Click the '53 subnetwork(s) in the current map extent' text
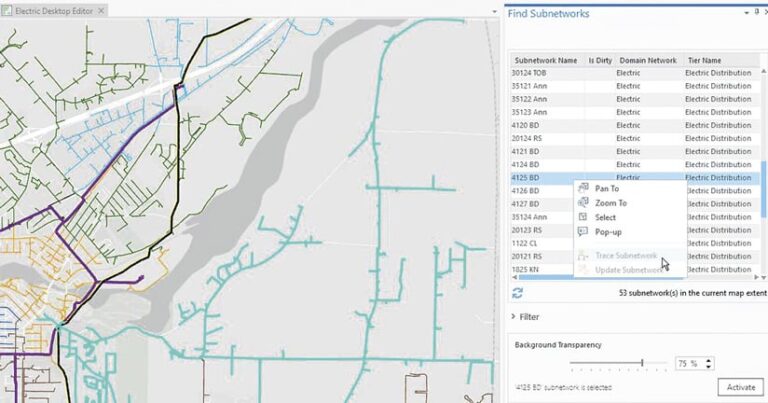Screen dimensions: 768x403 click(x=693, y=293)
